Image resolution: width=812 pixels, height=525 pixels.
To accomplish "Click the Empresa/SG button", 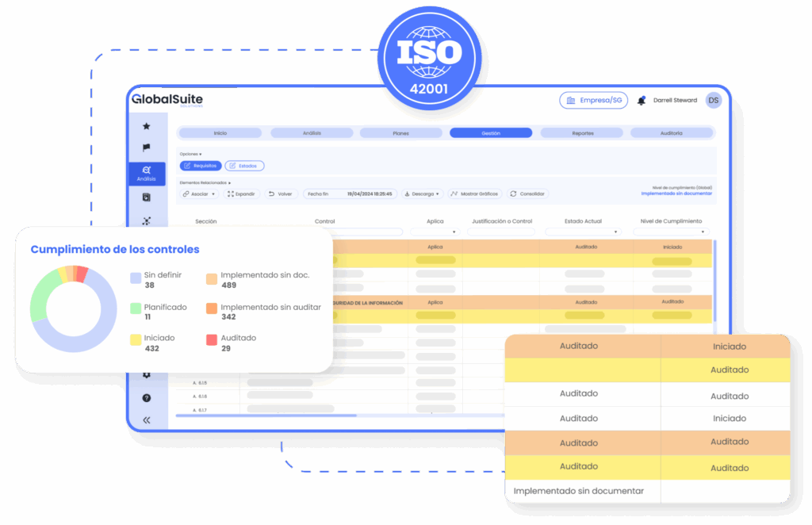I will [593, 100].
